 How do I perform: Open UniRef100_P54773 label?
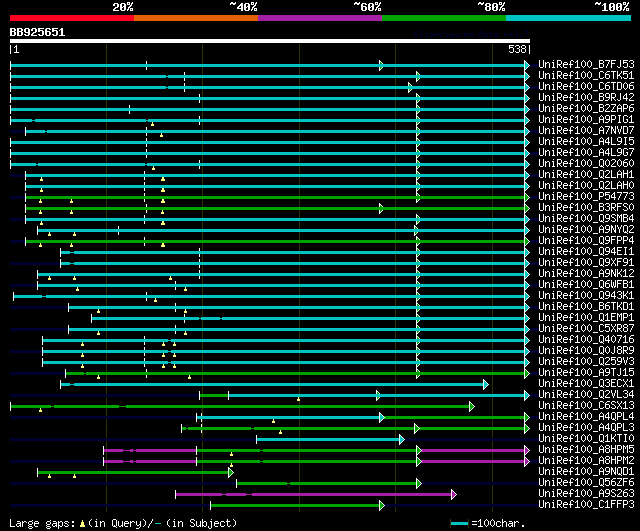tap(586, 197)
